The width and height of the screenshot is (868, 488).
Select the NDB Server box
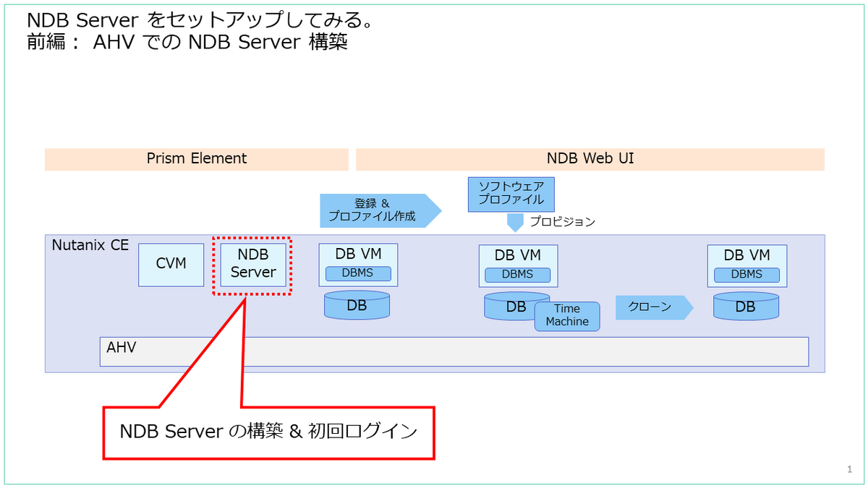[253, 265]
